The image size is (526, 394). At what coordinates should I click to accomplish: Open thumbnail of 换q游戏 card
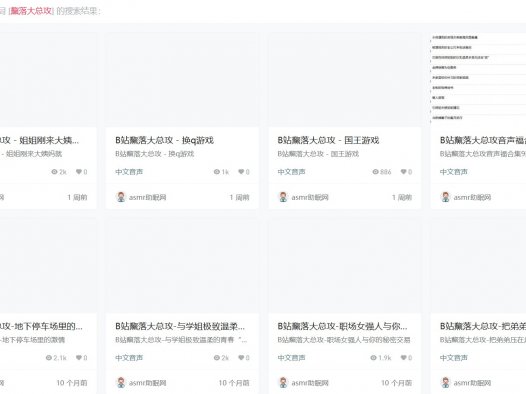pyautogui.click(x=182, y=80)
